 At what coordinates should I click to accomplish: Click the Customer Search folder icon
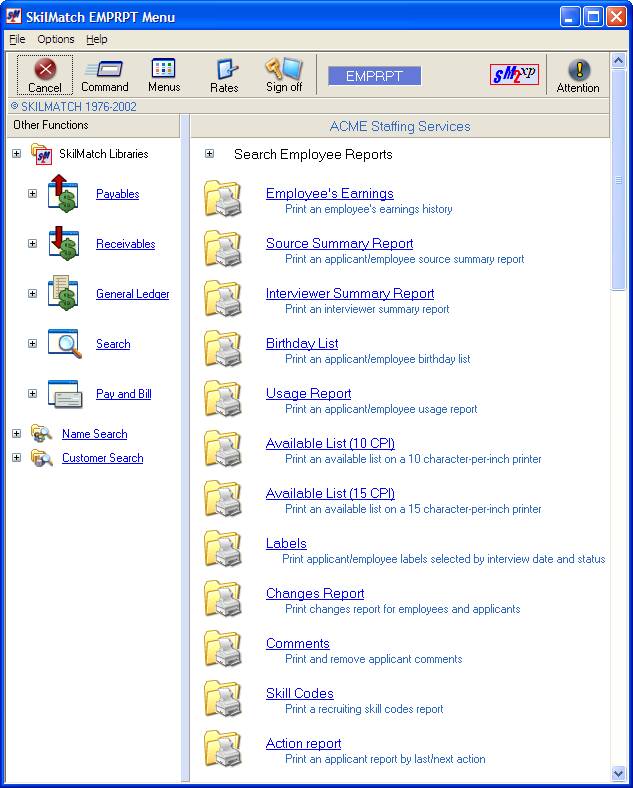click(41, 458)
